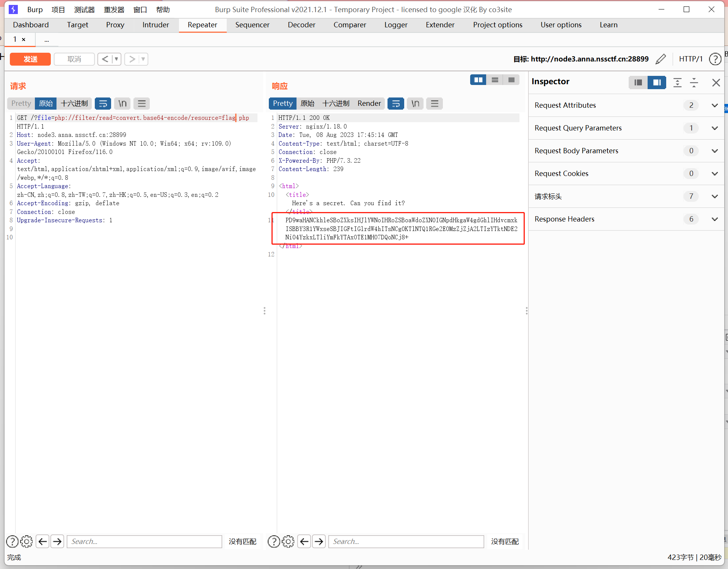The image size is (728, 569).
Task: Click the request Search field
Action: [x=144, y=541]
